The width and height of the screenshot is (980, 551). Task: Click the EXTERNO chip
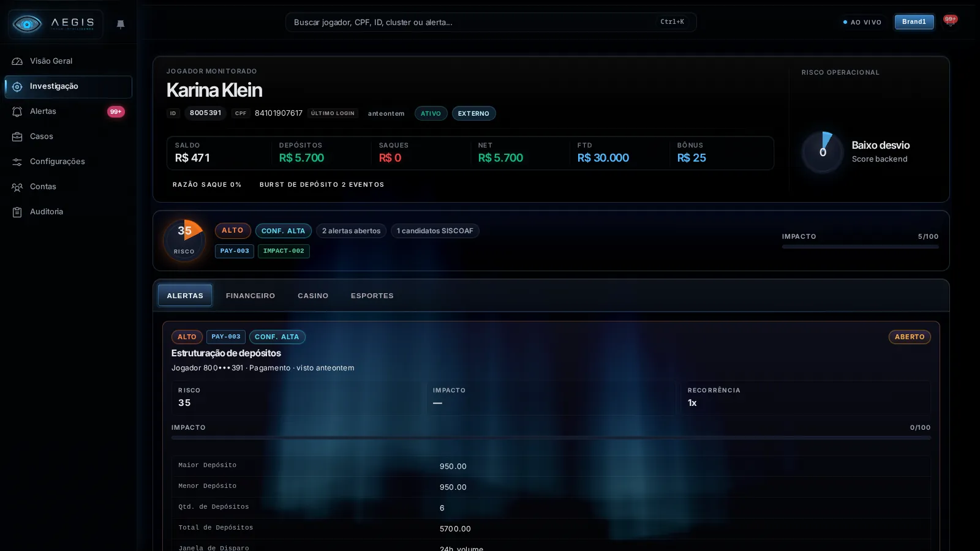[473, 113]
